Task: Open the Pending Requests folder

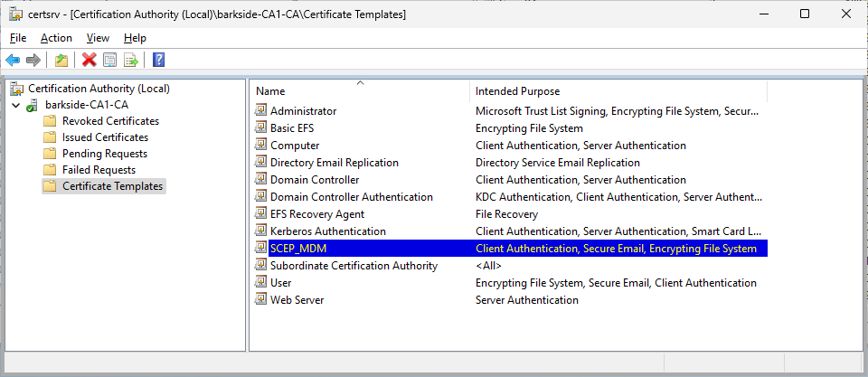Action: pyautogui.click(x=104, y=154)
